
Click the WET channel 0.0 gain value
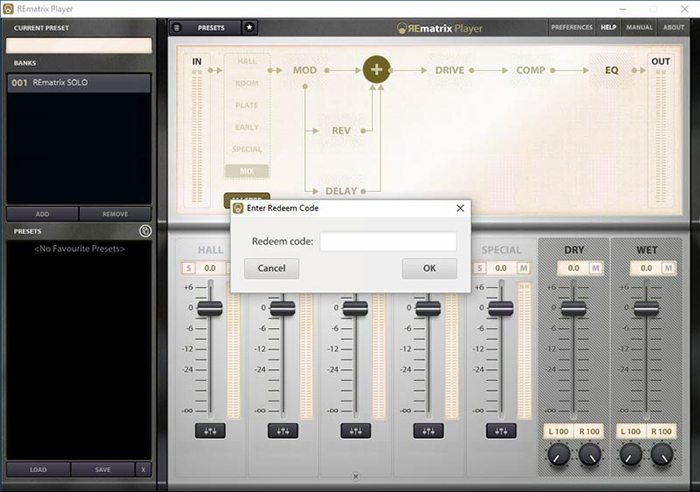coord(646,268)
